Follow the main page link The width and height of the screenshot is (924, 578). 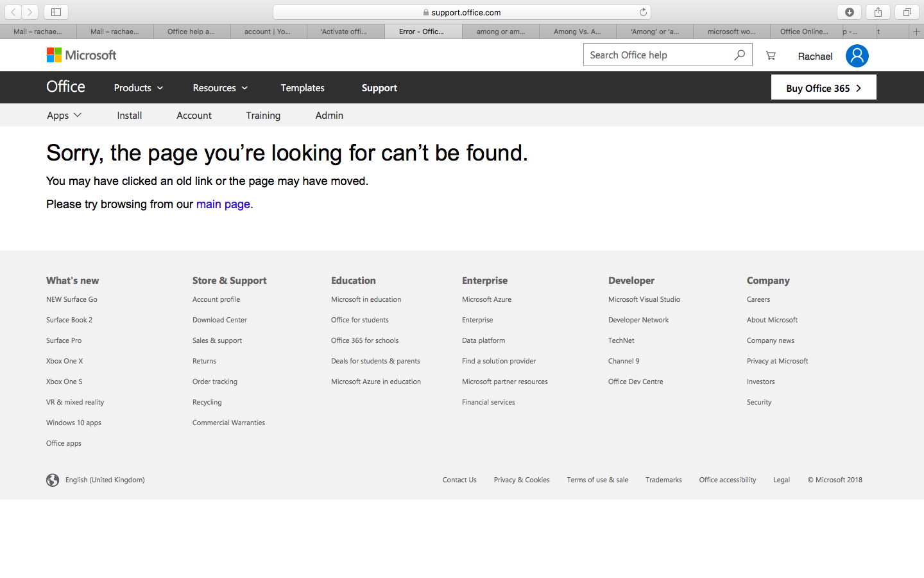[x=223, y=204]
